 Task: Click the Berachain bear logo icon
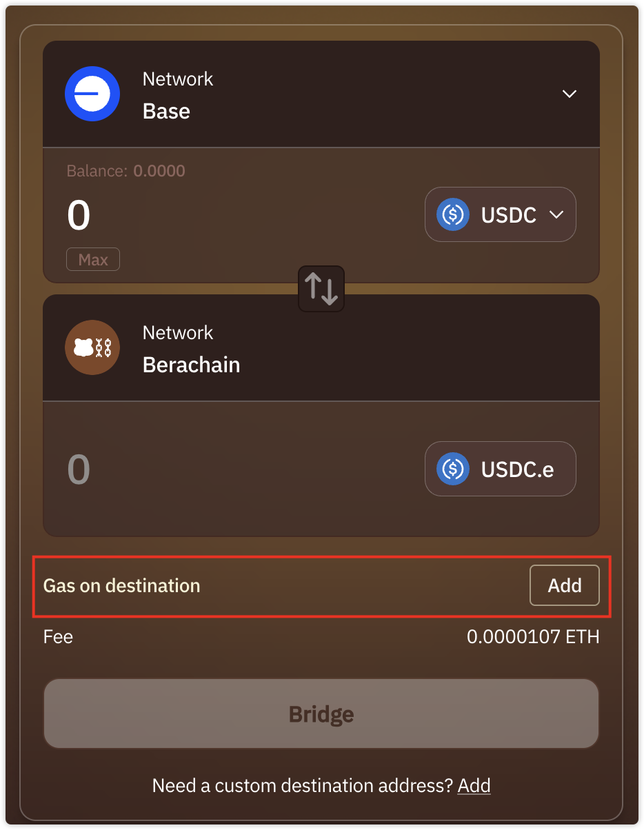click(x=92, y=347)
